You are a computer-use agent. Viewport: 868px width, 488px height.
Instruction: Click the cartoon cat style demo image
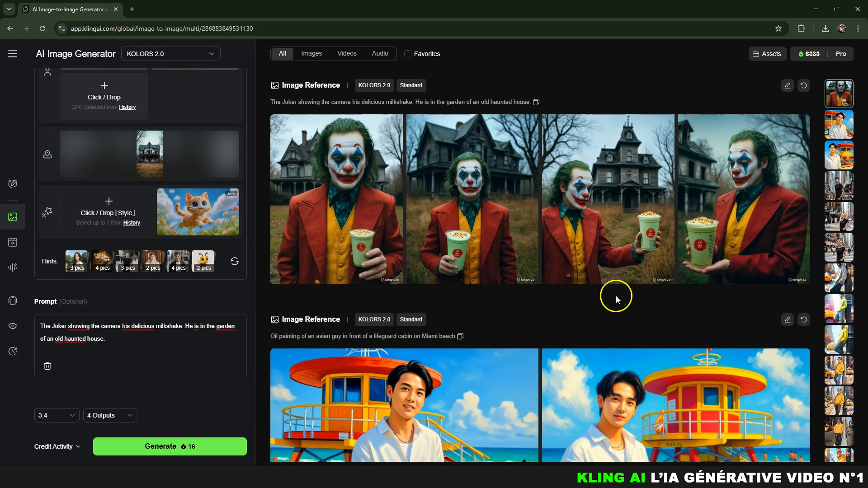click(198, 212)
